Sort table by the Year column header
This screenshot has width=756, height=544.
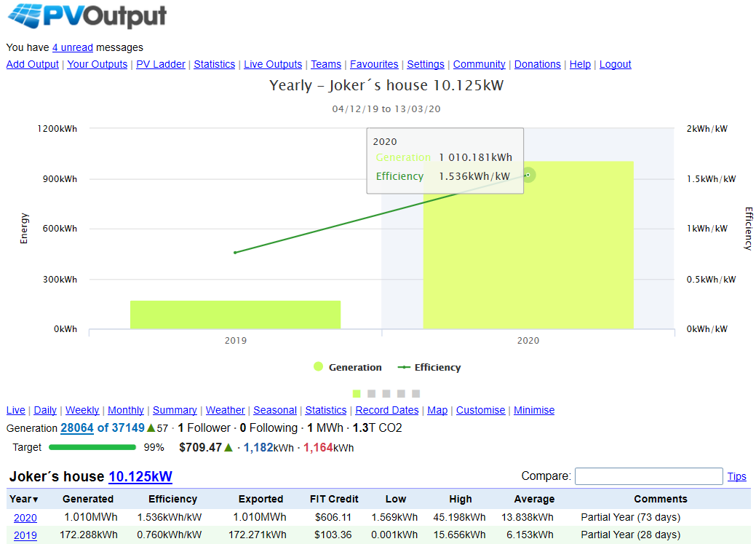pyautogui.click(x=23, y=499)
